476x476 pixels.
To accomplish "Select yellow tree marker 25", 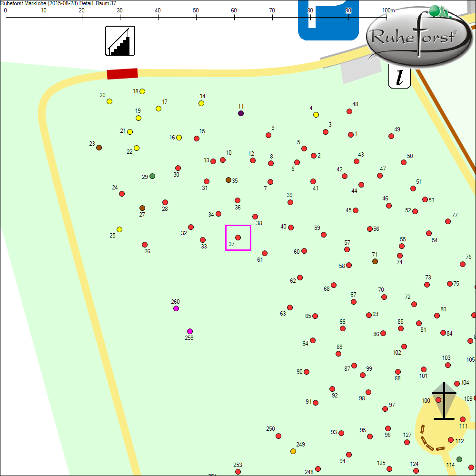I will coord(119,229).
